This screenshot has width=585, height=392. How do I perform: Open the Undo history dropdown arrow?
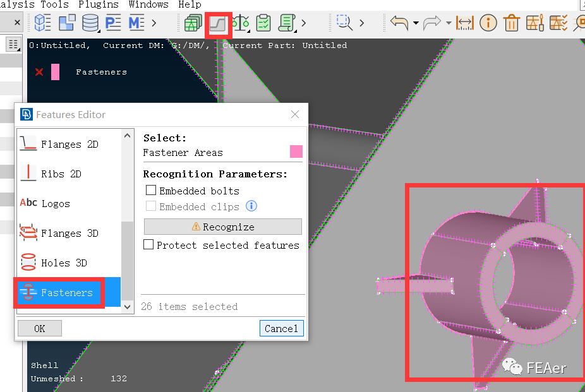(416, 23)
